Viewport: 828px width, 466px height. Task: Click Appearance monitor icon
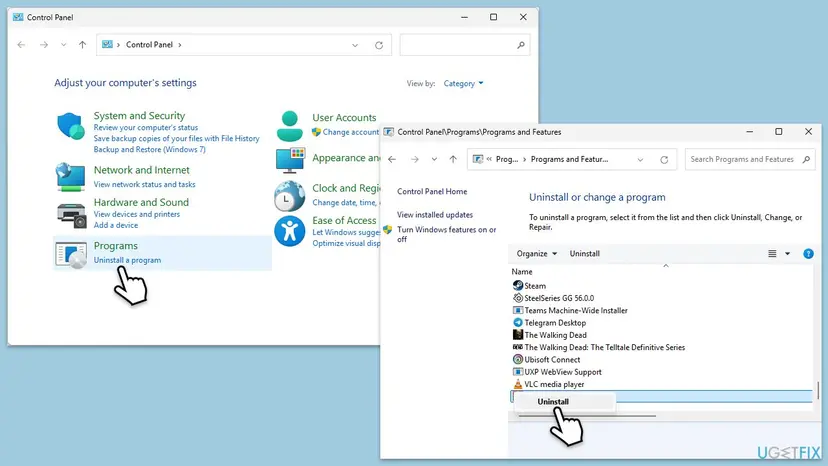point(290,160)
